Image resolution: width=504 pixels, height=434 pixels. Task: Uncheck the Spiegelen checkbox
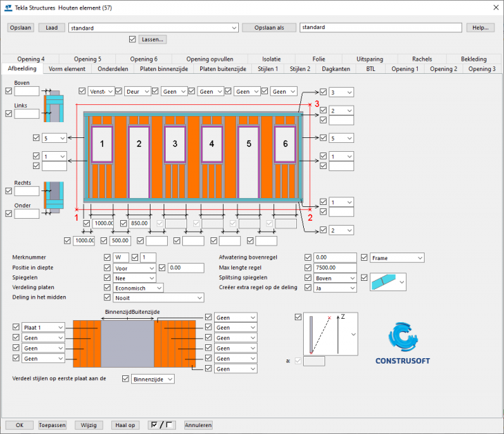[107, 277]
